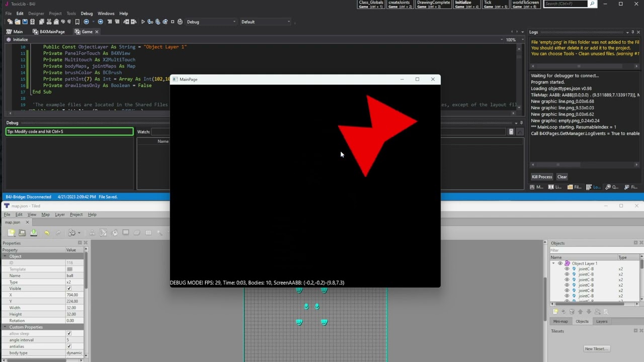Float the Tiled Properties panel

79,243
